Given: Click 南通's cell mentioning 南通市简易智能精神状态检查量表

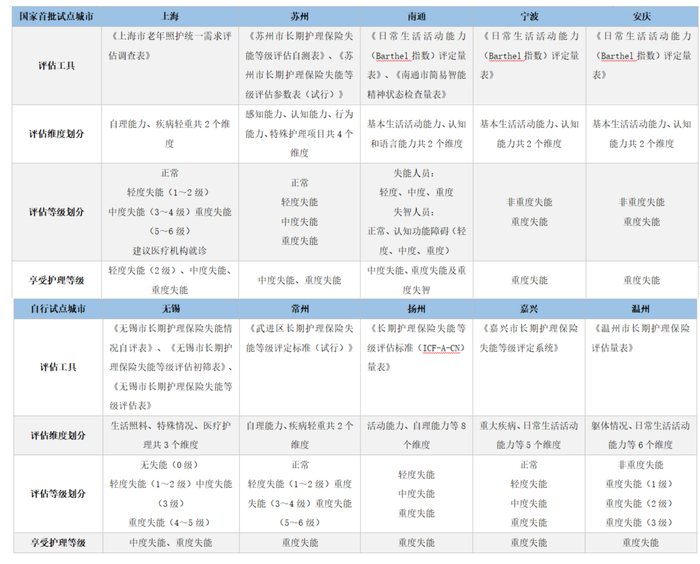Looking at the screenshot, I should (x=417, y=66).
